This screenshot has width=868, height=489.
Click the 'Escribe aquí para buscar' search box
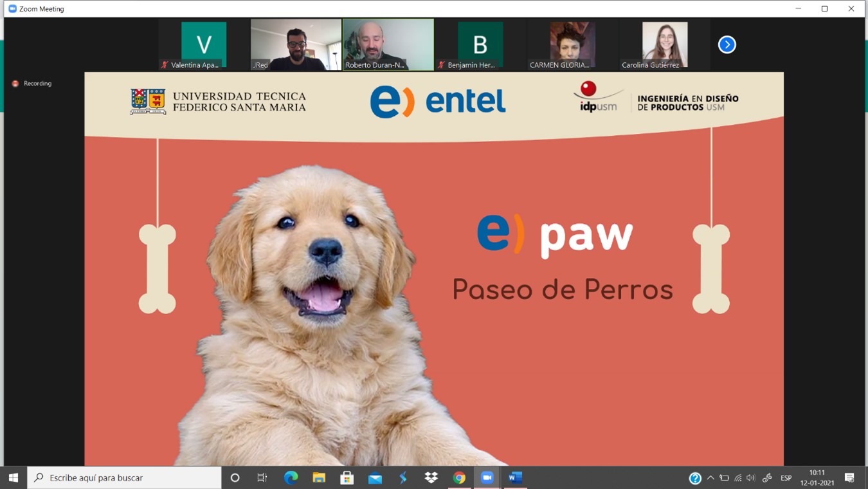click(125, 477)
